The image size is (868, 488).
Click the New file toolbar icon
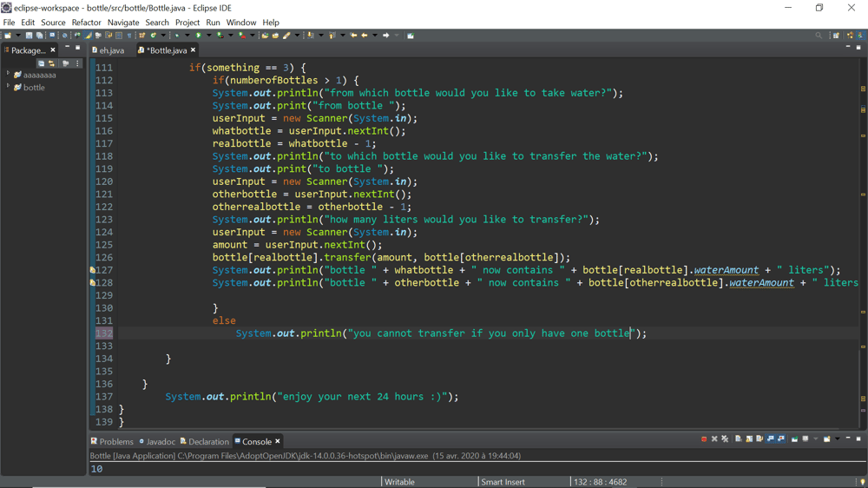pos(8,36)
